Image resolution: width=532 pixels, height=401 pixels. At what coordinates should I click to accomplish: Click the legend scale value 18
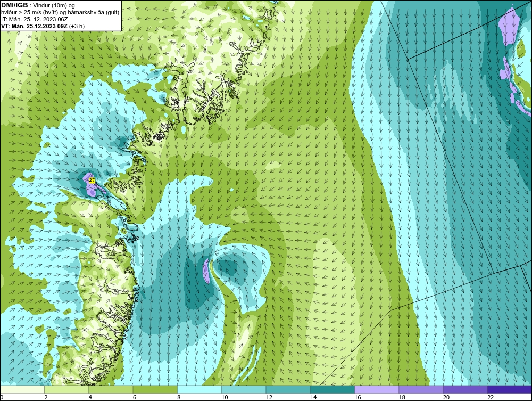point(402,398)
